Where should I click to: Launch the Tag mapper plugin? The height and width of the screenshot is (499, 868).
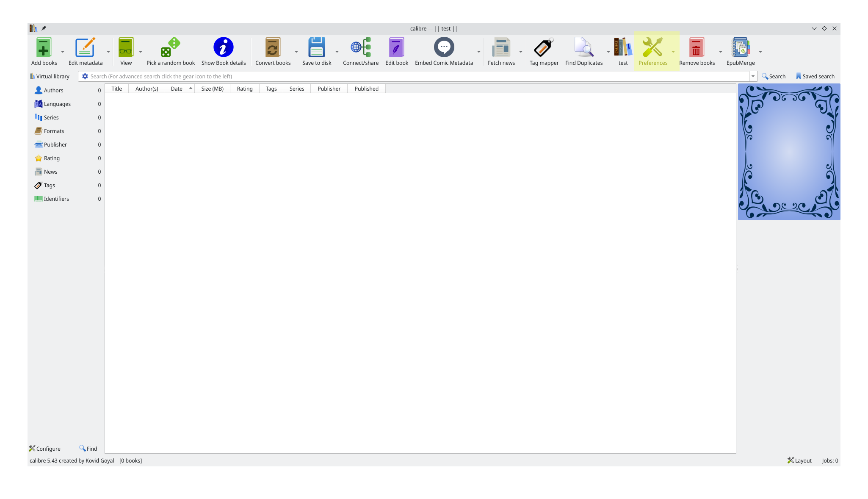click(544, 47)
